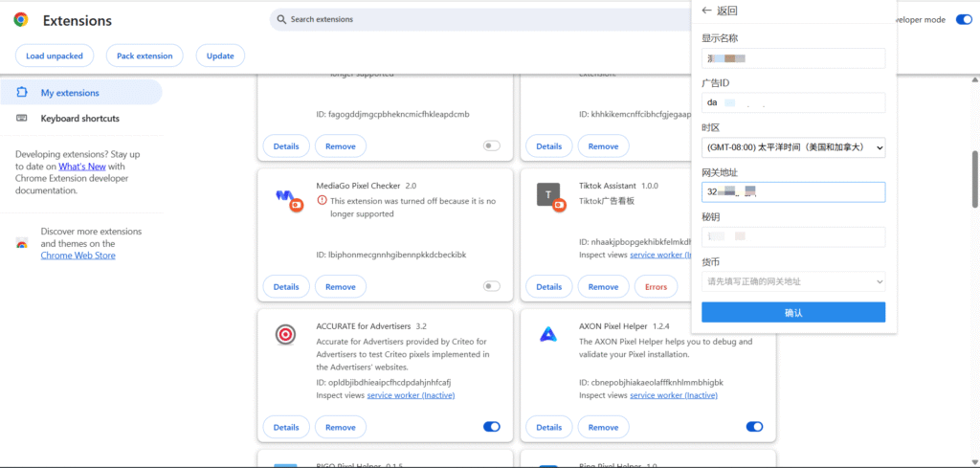
Task: Open the What's New link
Action: pyautogui.click(x=82, y=167)
